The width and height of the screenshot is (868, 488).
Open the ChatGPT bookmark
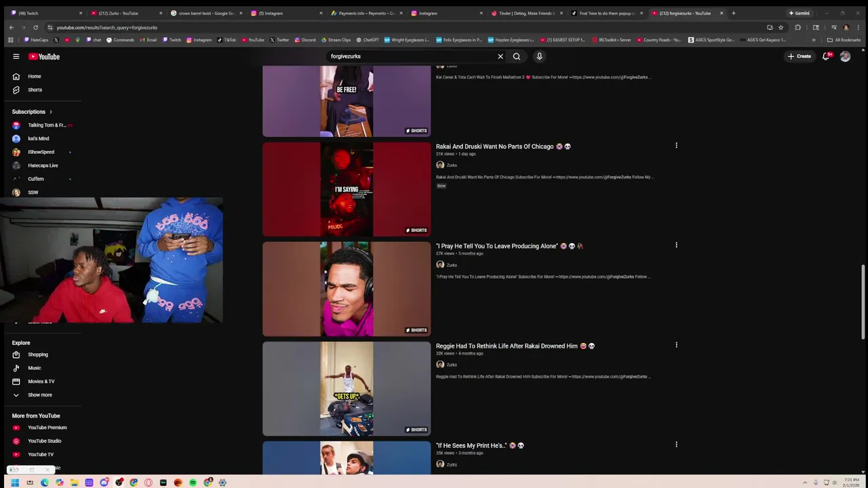368,40
